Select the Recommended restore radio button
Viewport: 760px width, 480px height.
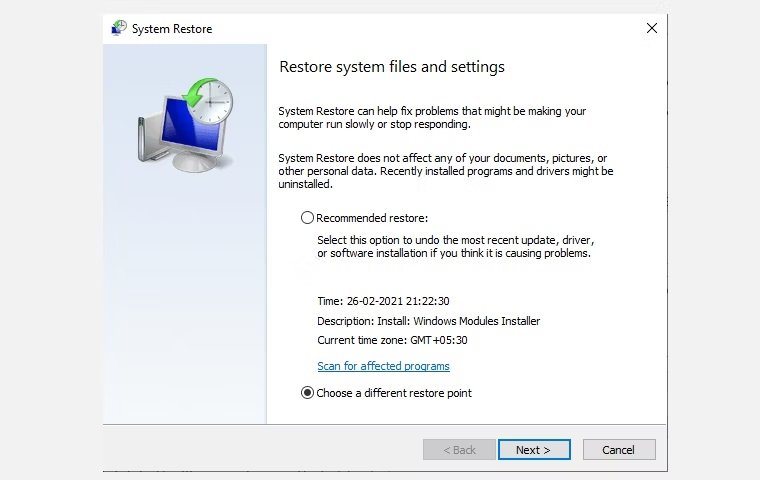tap(307, 217)
